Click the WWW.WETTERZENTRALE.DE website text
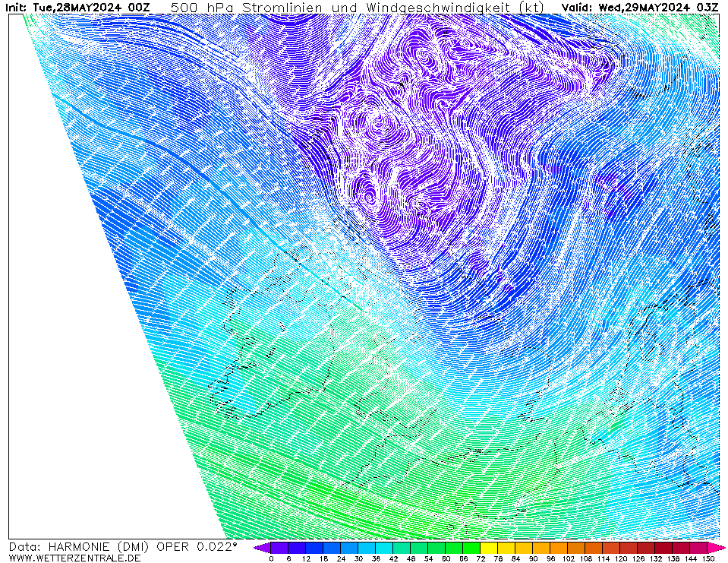 [74, 558]
